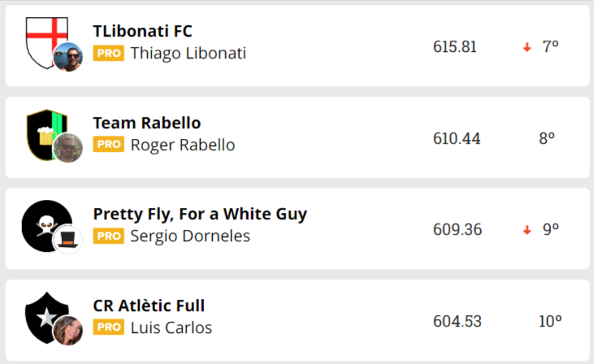Click the PRO badge beside Roger Rabello

[x=108, y=145]
